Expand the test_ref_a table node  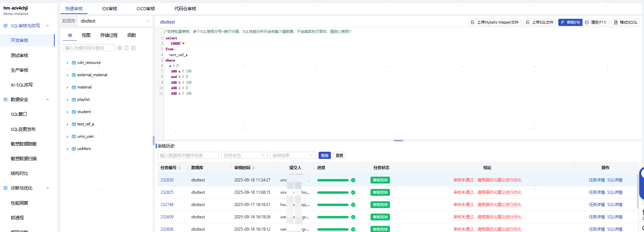tap(68, 124)
